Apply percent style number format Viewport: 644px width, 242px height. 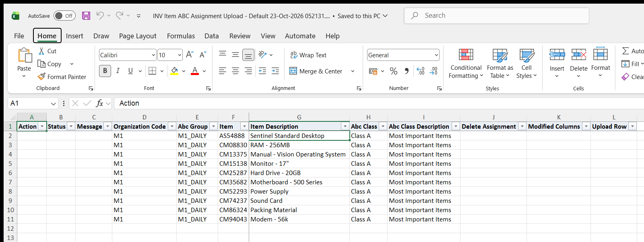394,71
